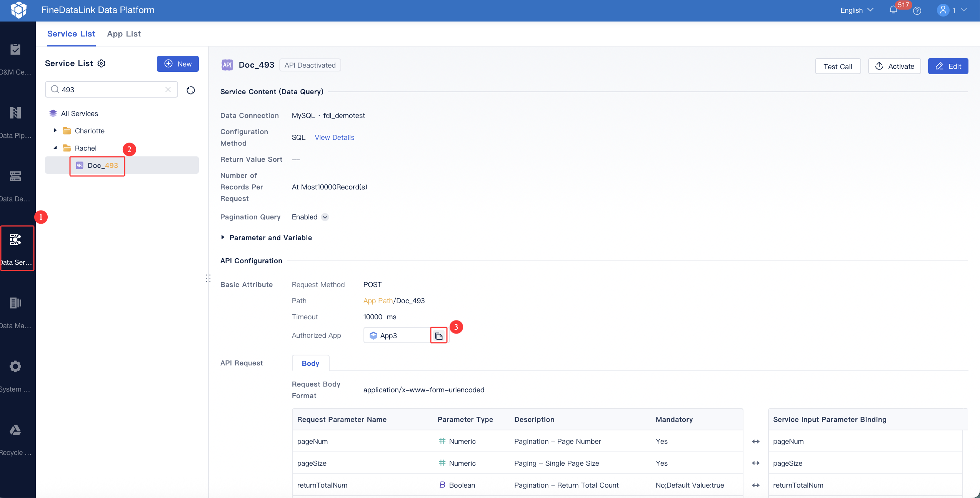This screenshot has height=498, width=980.
Task: Switch to the Service List tab
Action: (71, 34)
